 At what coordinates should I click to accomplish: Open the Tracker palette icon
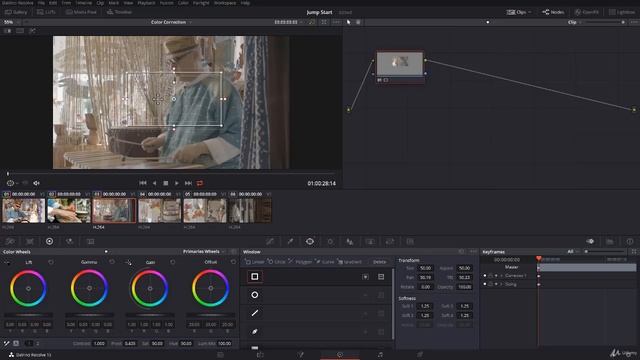[x=330, y=242]
